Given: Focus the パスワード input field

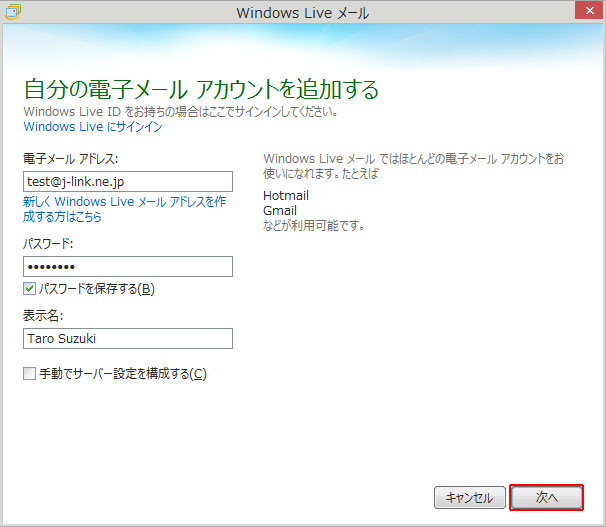Looking at the screenshot, I should click(128, 267).
